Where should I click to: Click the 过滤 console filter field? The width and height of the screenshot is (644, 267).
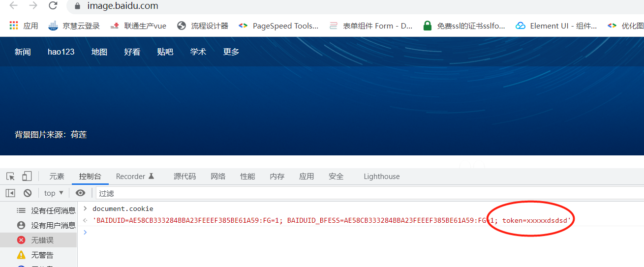point(369,193)
